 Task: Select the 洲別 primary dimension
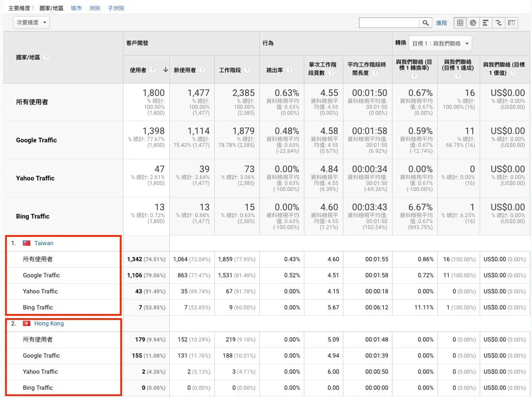95,8
